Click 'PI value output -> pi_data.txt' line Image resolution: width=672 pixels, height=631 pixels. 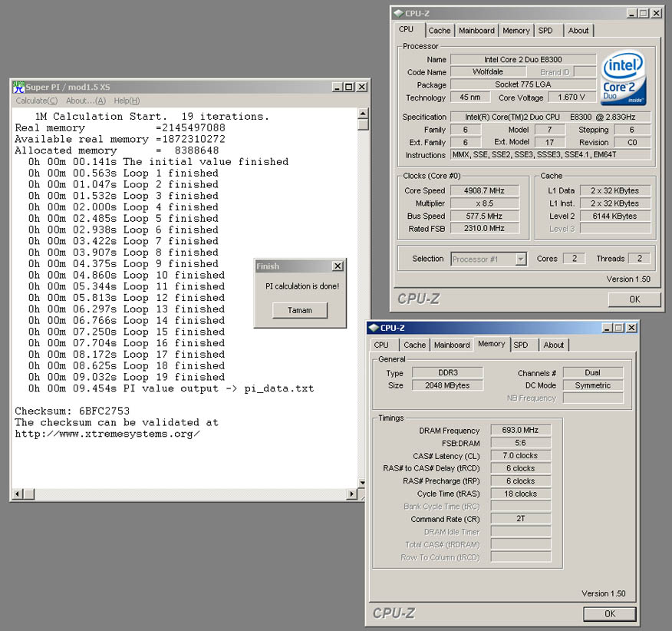tap(171, 388)
